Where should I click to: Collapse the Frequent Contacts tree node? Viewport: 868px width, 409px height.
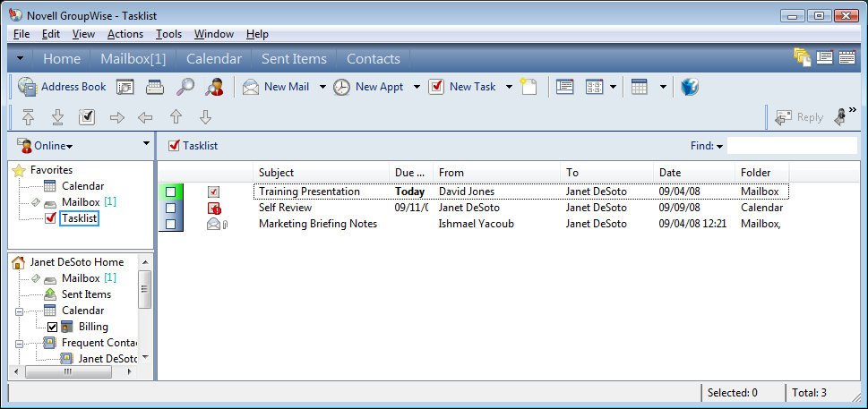(x=20, y=344)
